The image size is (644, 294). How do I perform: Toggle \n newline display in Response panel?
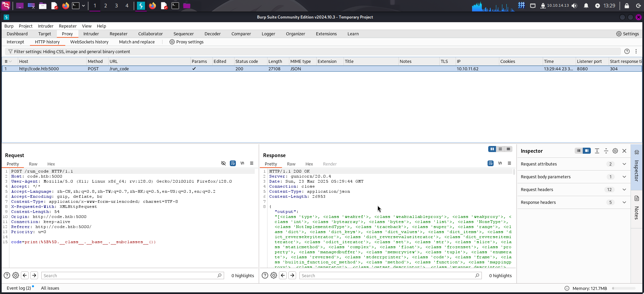click(x=500, y=163)
